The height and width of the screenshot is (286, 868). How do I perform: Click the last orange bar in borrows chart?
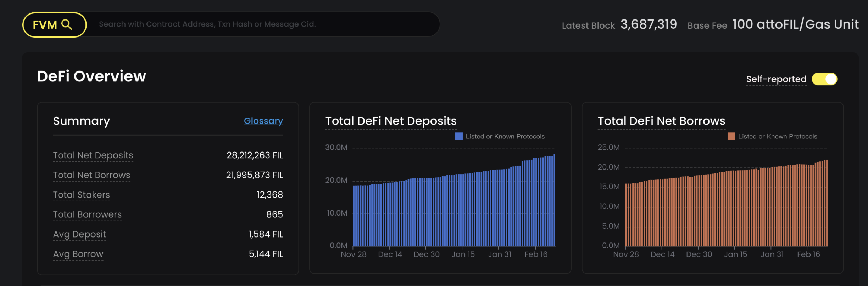pos(827,204)
